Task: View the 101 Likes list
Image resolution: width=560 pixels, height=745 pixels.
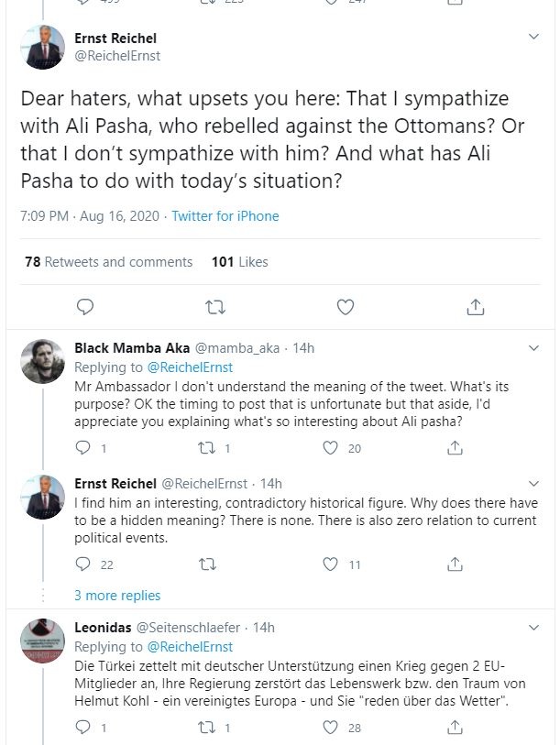Action: click(x=240, y=262)
